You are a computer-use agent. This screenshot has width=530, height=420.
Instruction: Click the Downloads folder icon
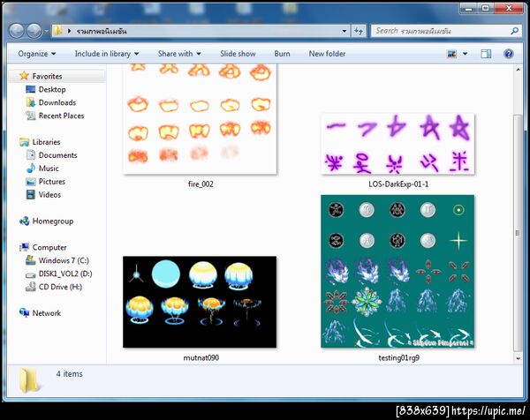coord(30,102)
